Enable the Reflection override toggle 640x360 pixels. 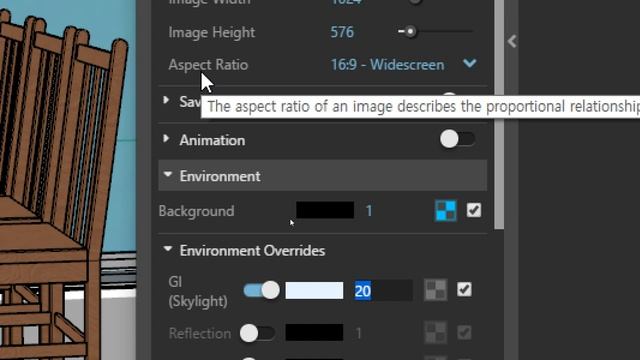point(257,333)
